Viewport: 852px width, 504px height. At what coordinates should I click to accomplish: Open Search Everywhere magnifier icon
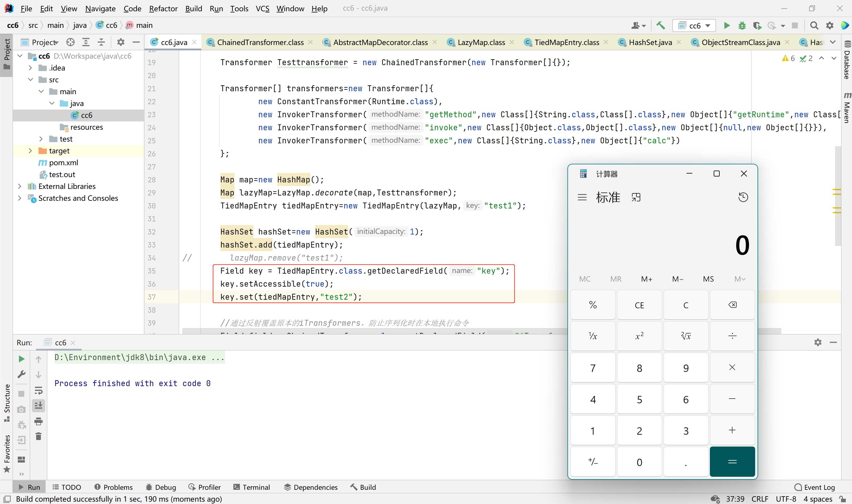tap(814, 25)
